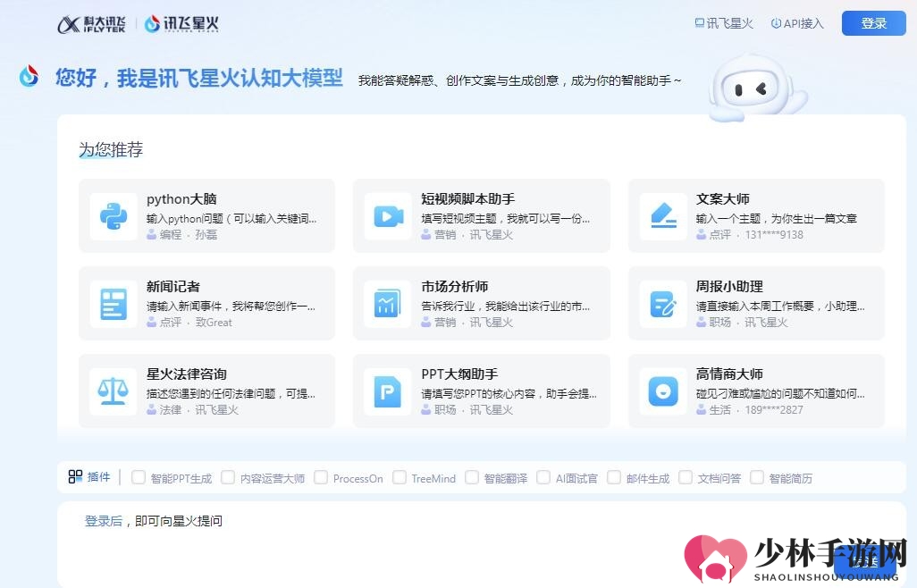Click the 文案大师 pencil icon
This screenshot has width=917, height=588.
(663, 216)
